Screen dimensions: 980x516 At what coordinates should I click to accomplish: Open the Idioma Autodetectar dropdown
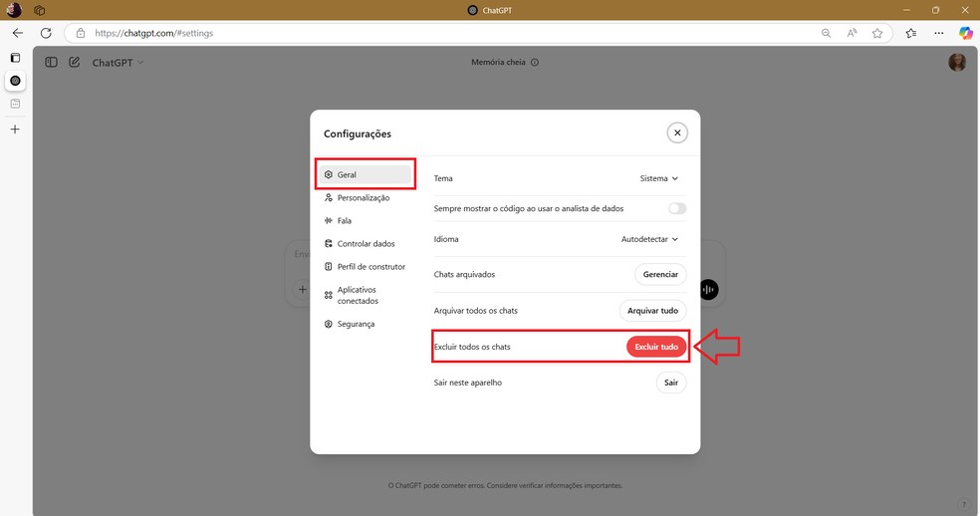[649, 239]
